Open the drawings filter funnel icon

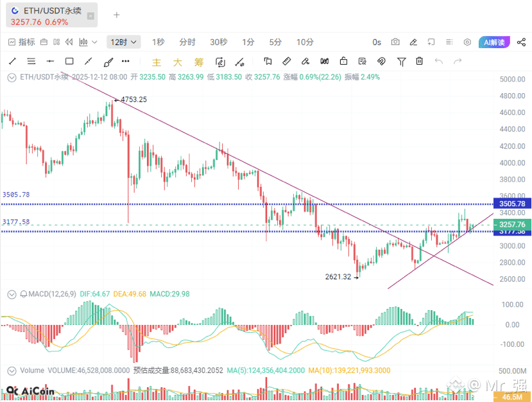click(401, 62)
